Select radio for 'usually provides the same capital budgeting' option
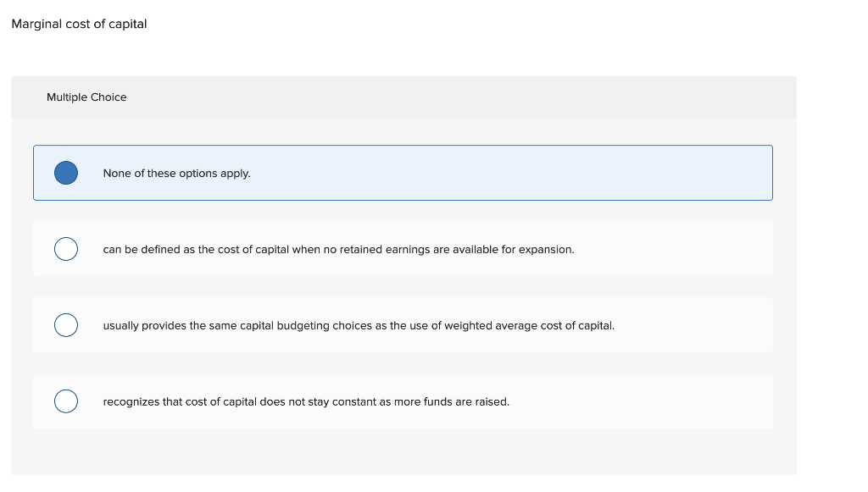This screenshot has height=492, width=868. [66, 326]
